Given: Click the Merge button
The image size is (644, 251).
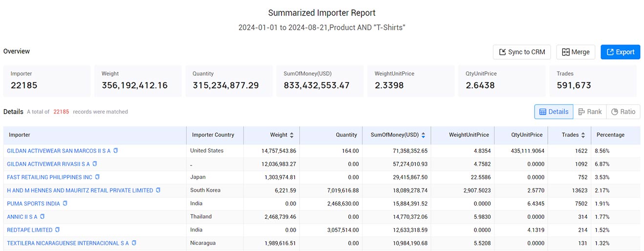Looking at the screenshot, I should click(576, 52).
